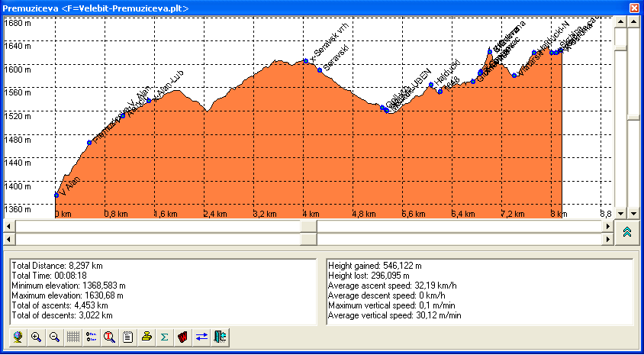Select the x-Seravski vrh waypoint marker

[306, 60]
